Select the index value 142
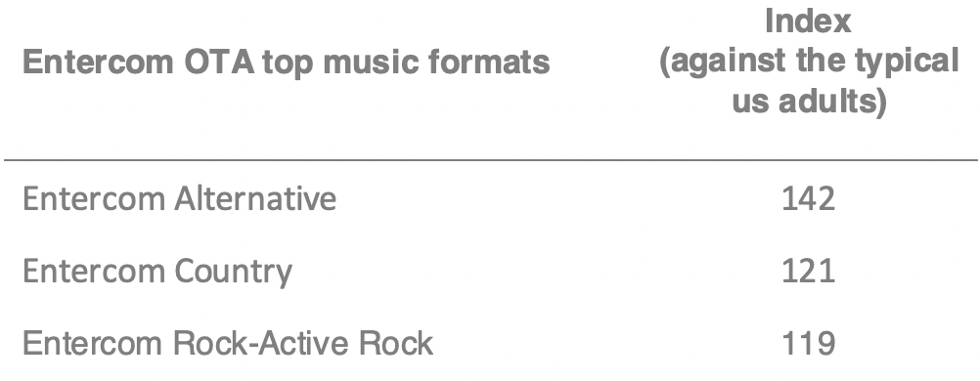This screenshot has width=980, height=381. [808, 198]
